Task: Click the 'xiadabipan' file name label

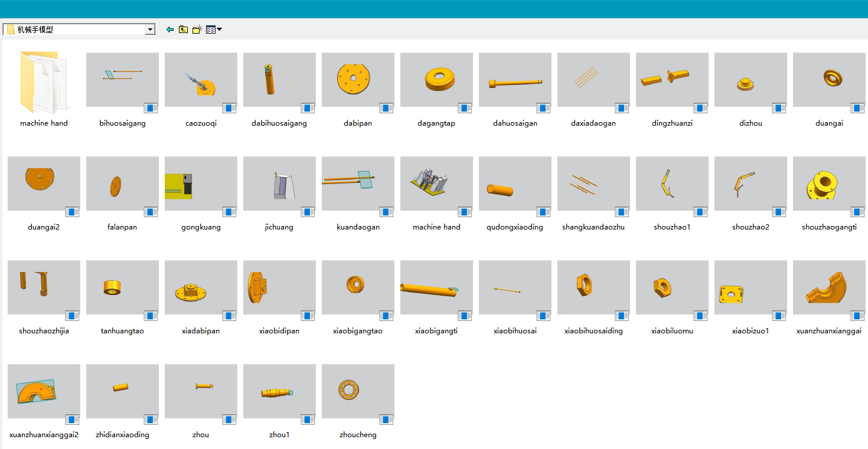Action: tap(201, 331)
